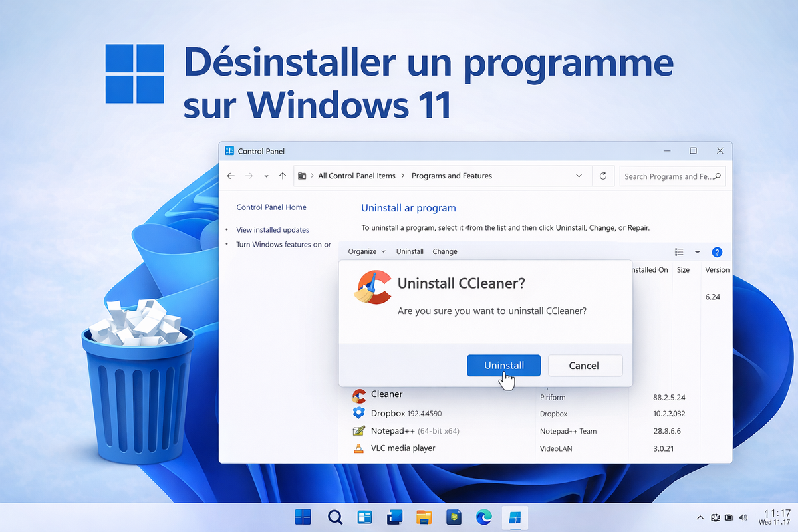Open View installed updates
The width and height of the screenshot is (798, 532).
coord(273,229)
